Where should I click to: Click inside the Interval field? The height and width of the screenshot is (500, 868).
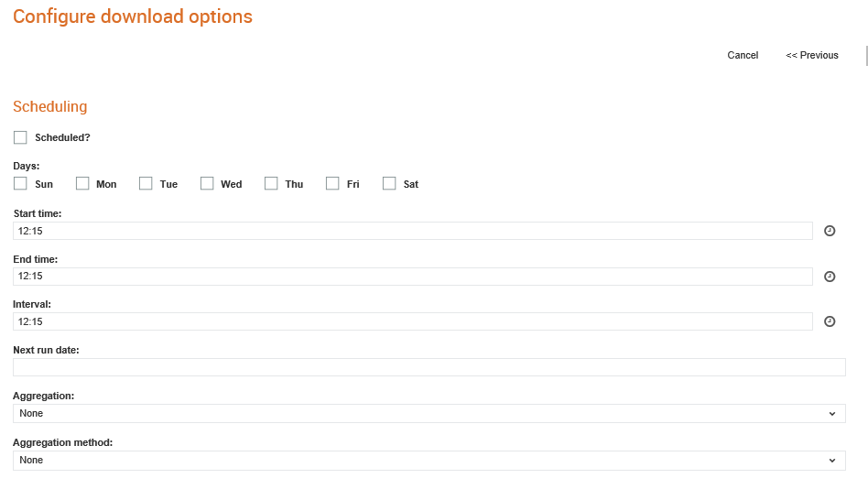(x=412, y=321)
